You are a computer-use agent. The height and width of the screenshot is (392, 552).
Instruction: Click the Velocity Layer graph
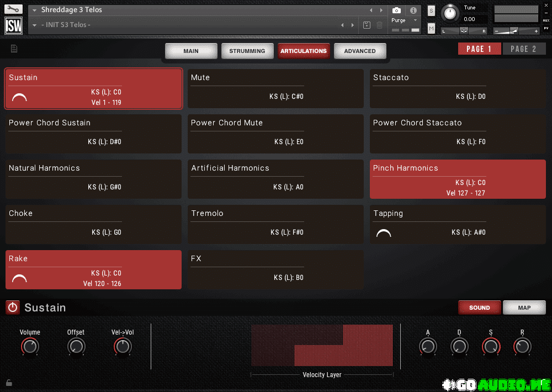coord(322,345)
